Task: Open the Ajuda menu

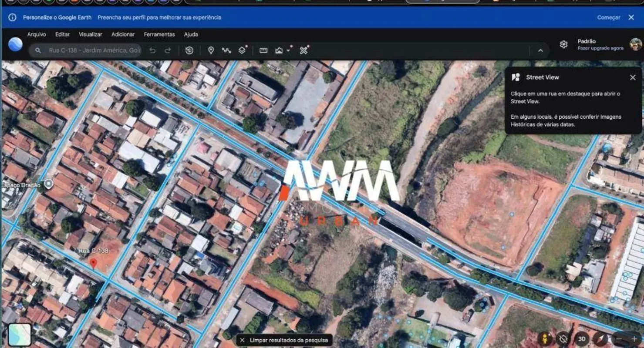Action: (x=191, y=34)
